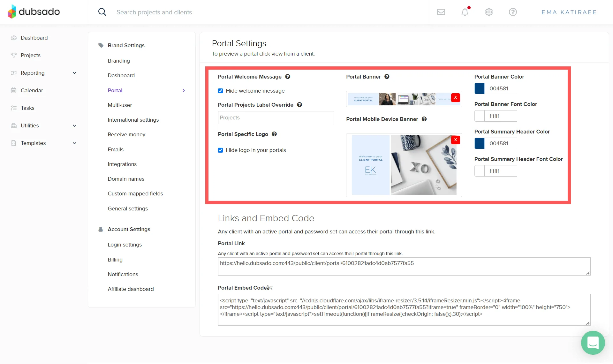This screenshot has width=613, height=364.
Task: Open Login settings
Action: [125, 245]
